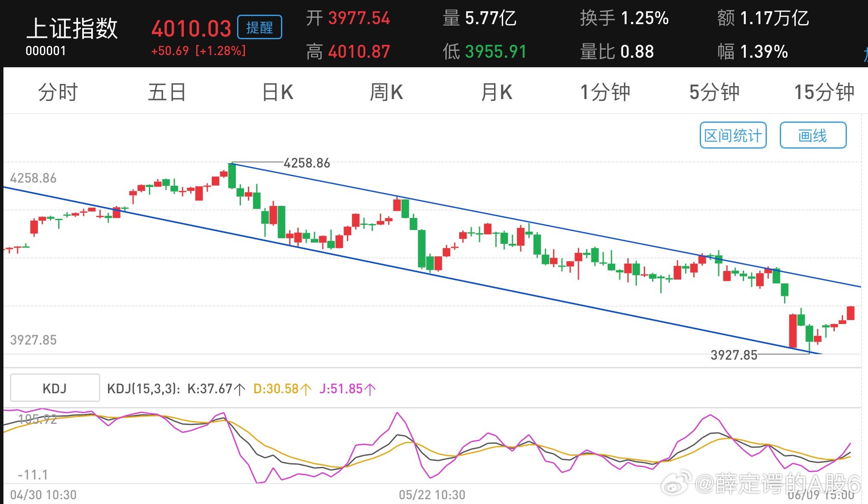Open the KDJ indicator selector
This screenshot has width=868, height=504.
pyautogui.click(x=55, y=388)
